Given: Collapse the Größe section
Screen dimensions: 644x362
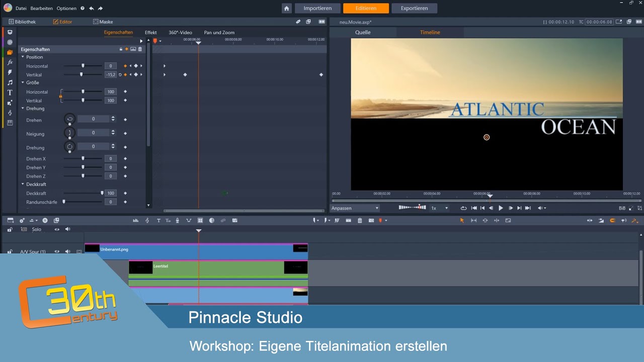Looking at the screenshot, I should 23,82.
